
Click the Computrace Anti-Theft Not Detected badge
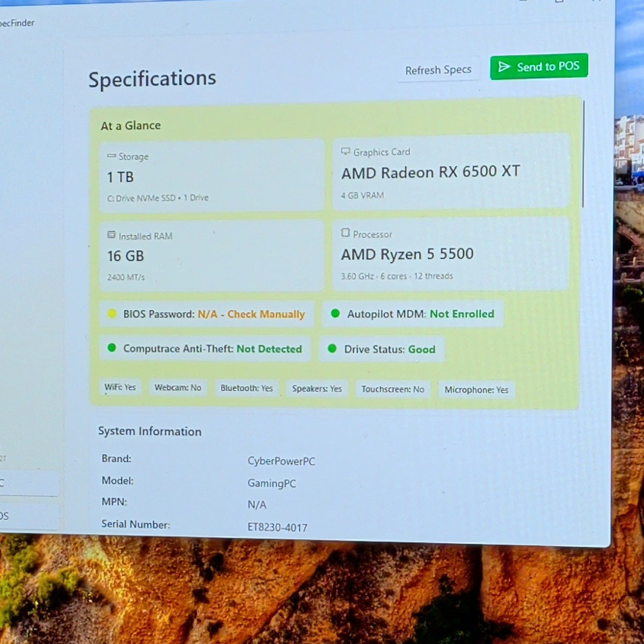(x=205, y=348)
